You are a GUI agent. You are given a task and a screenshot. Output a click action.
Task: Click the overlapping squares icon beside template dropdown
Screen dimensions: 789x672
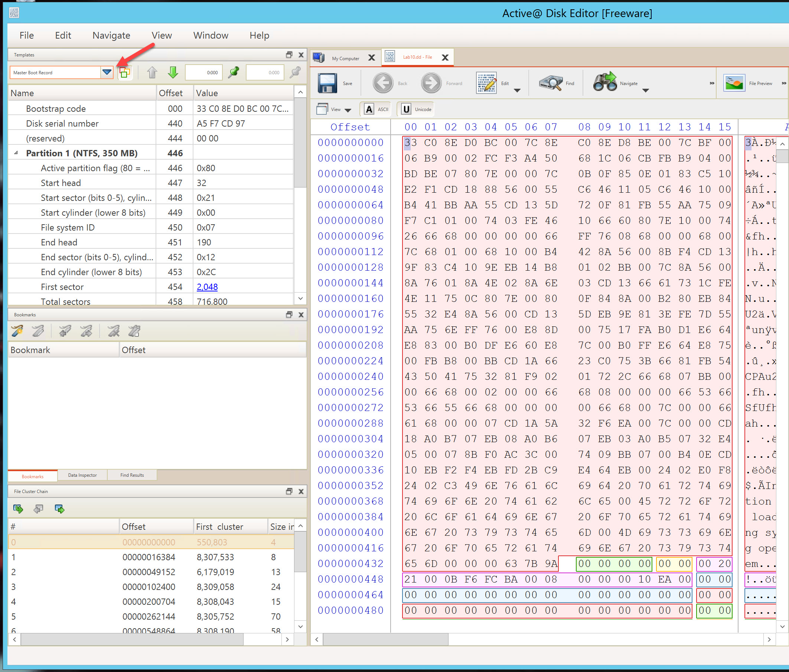click(124, 72)
